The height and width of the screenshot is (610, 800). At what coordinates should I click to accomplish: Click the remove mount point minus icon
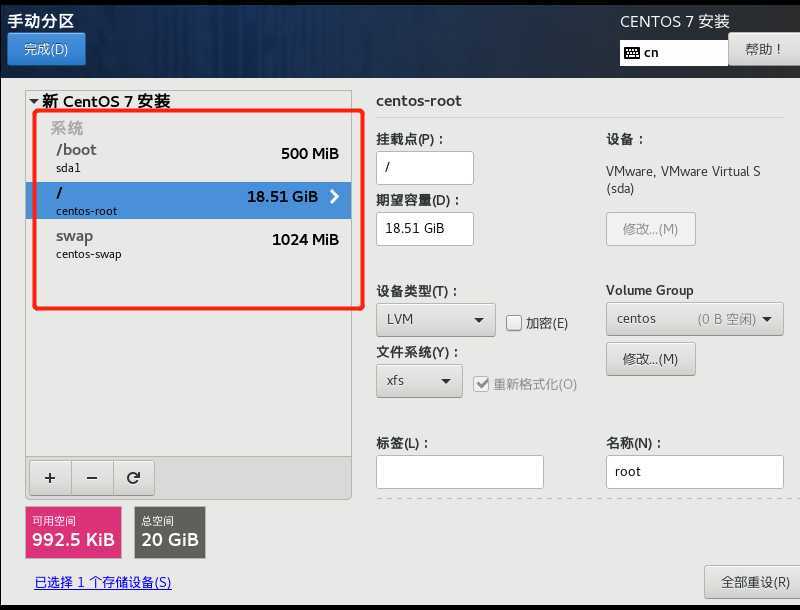point(92,478)
